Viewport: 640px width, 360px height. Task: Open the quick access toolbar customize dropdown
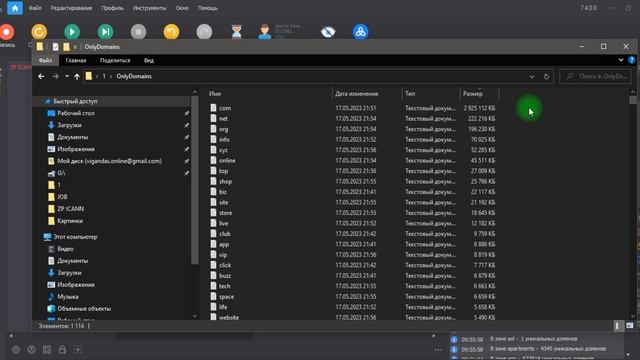(x=75, y=47)
